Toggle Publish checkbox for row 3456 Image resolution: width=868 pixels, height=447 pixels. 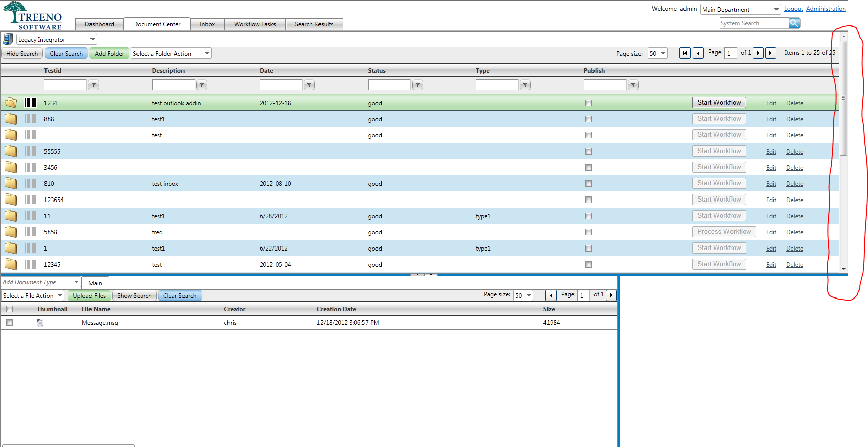coord(588,168)
